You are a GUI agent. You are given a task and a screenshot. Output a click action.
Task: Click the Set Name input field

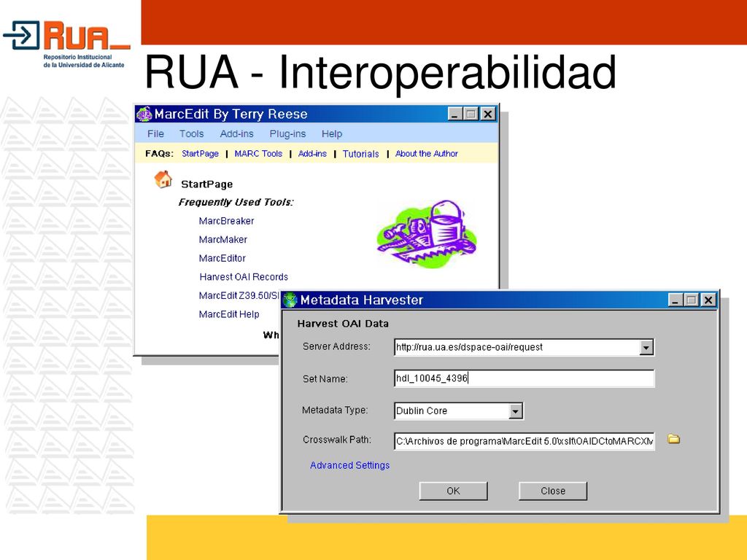(524, 378)
